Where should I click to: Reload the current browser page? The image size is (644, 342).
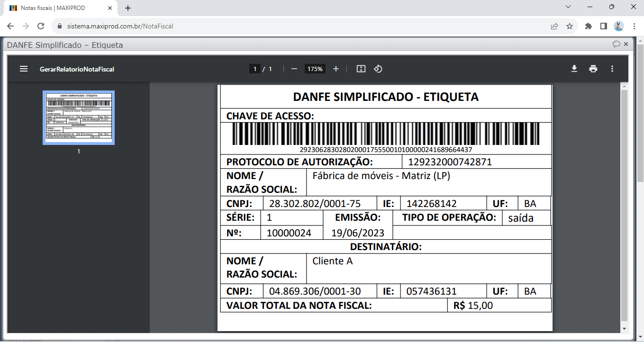pos(41,27)
